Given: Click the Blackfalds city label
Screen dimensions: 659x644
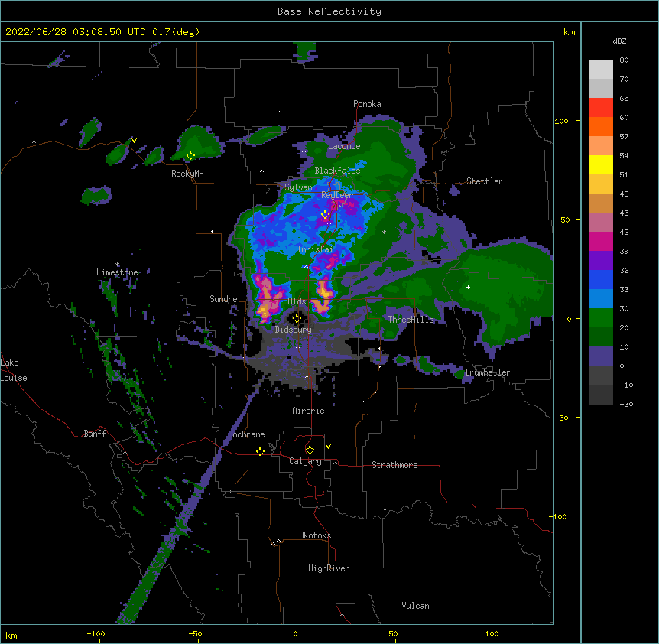Looking at the screenshot, I should tap(337, 171).
